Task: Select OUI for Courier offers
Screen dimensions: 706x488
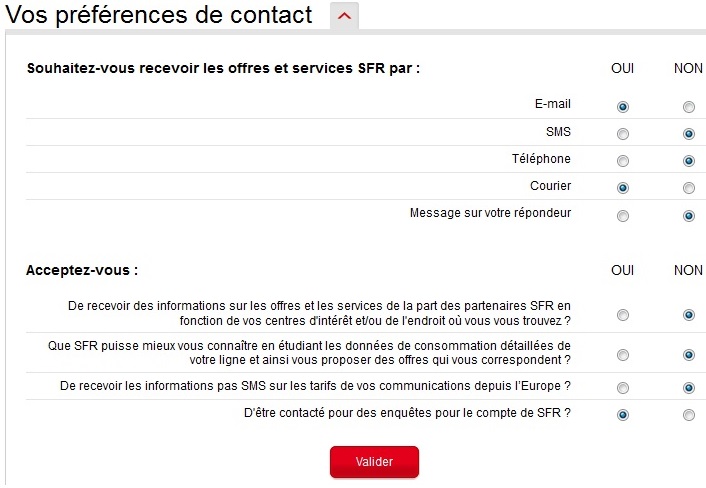Action: tap(623, 187)
